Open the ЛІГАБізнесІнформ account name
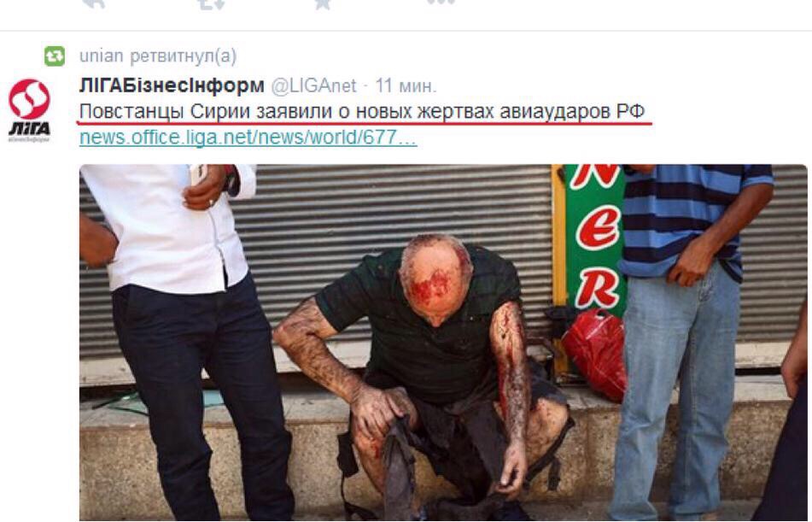The width and height of the screenshot is (812, 522). pyautogui.click(x=172, y=85)
